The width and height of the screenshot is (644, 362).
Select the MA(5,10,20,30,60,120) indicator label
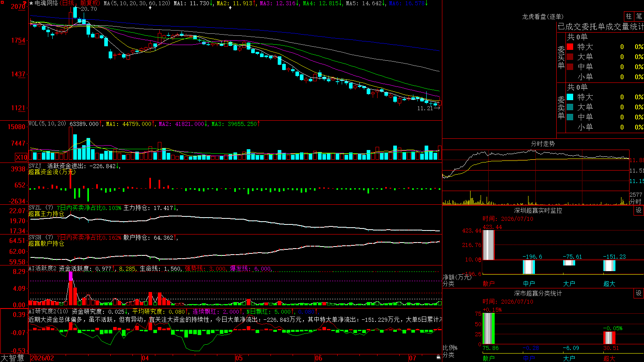[x=137, y=3]
